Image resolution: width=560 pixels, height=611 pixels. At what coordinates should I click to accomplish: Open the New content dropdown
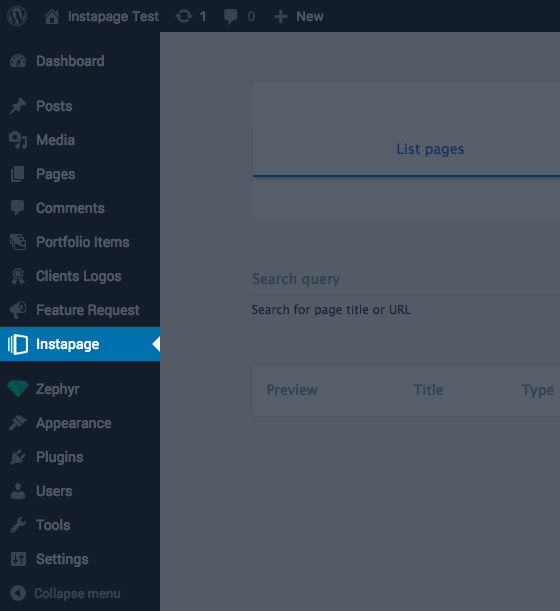click(299, 17)
